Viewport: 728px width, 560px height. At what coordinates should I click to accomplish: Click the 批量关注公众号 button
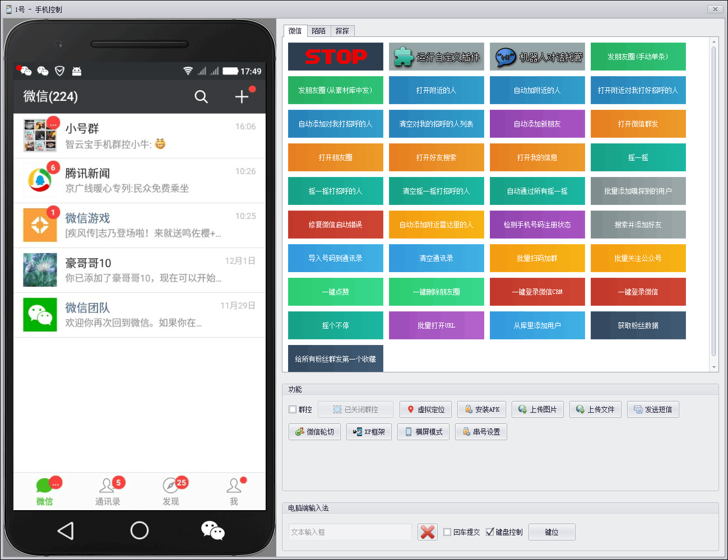[638, 258]
